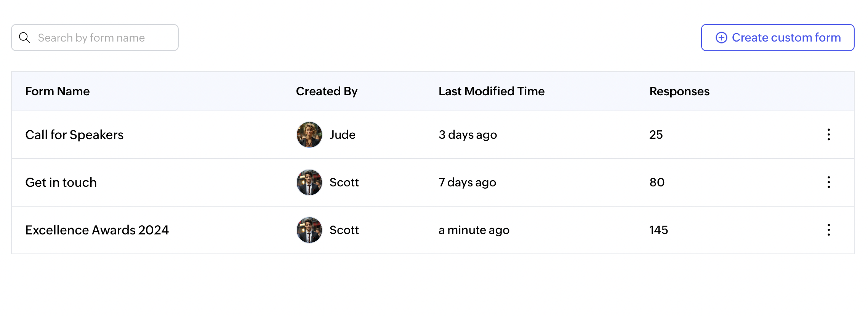Open the three-dot menu for Get in touch
868x316 pixels.
828,182
